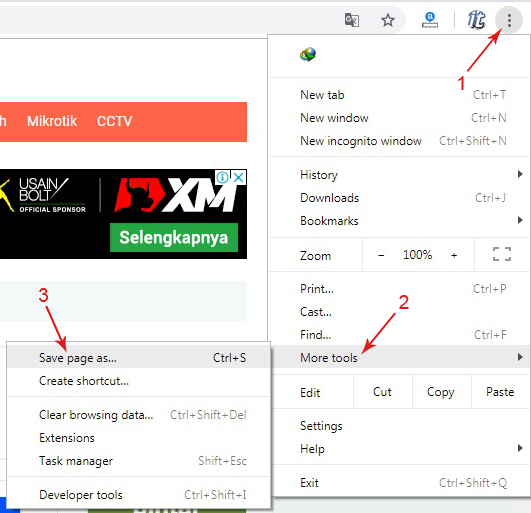The width and height of the screenshot is (531, 513).
Task: Open the page ruler extension icon
Action: (430, 20)
